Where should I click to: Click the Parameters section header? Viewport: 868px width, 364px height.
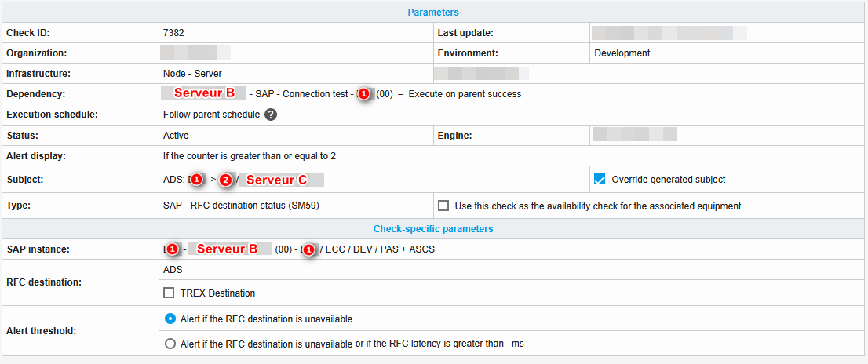click(433, 13)
